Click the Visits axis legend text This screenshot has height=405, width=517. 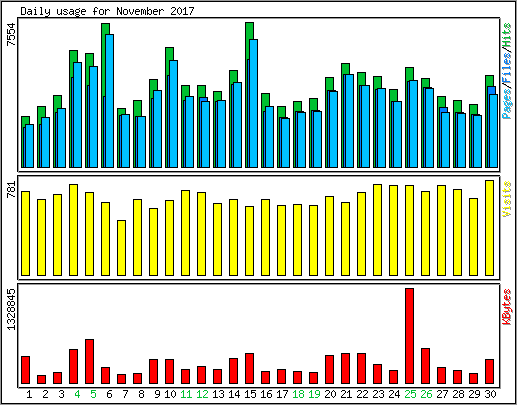(x=507, y=199)
